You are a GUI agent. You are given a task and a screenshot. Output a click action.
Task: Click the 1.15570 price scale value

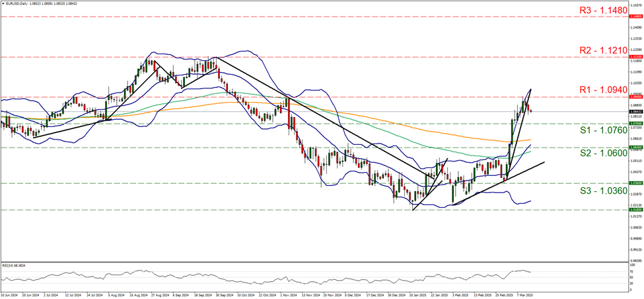pos(636,6)
